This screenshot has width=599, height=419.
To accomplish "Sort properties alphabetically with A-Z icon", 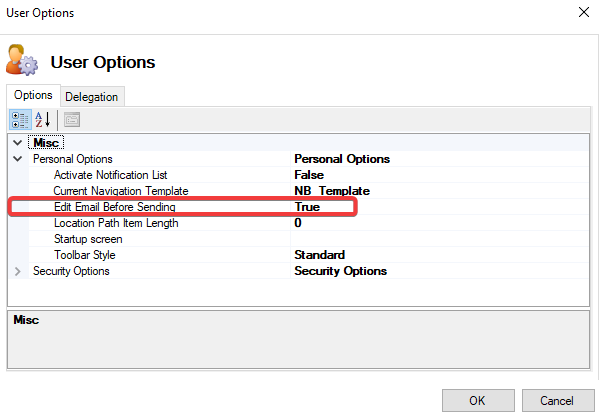I will coord(43,120).
